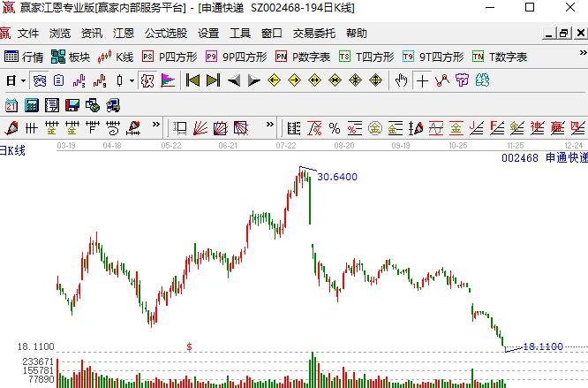Screen dimensions: 588x388
Task: Open the 帮助 menu
Action: (x=357, y=34)
